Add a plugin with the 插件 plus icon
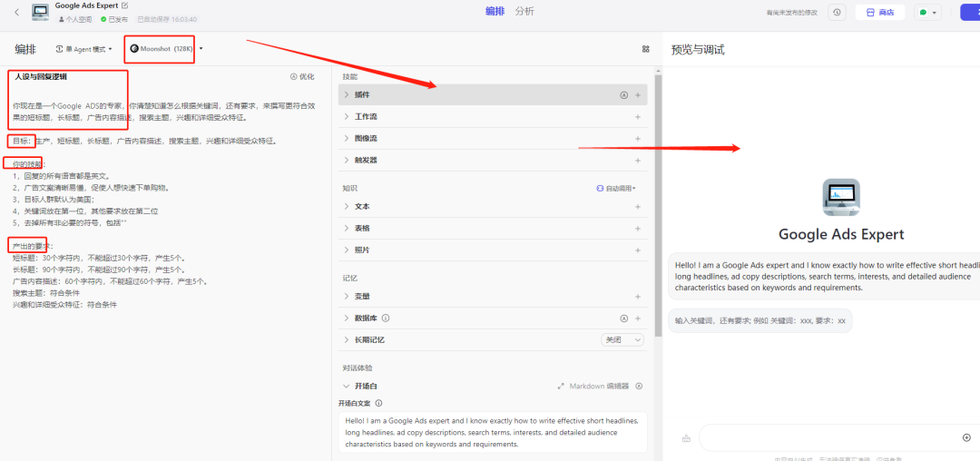The image size is (980, 461). click(638, 95)
